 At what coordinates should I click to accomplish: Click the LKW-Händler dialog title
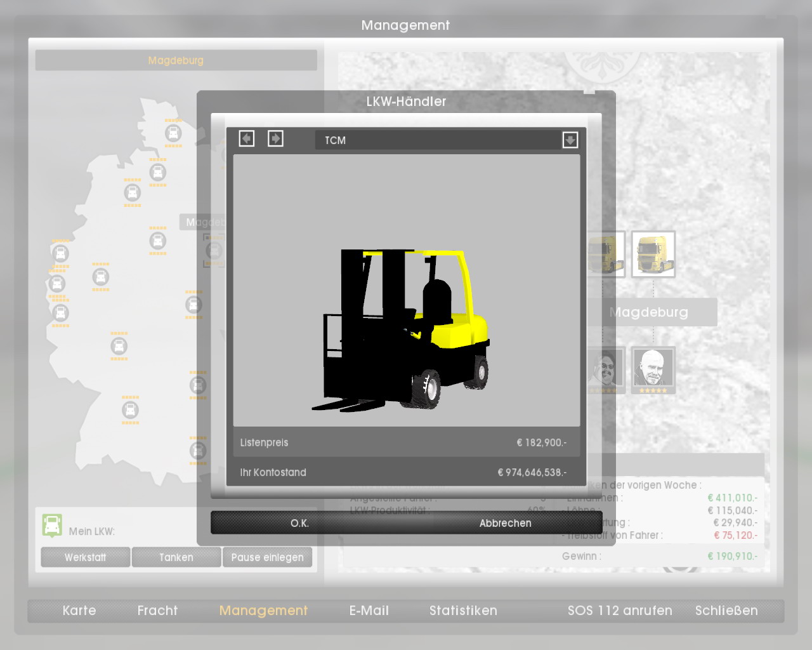(x=406, y=102)
